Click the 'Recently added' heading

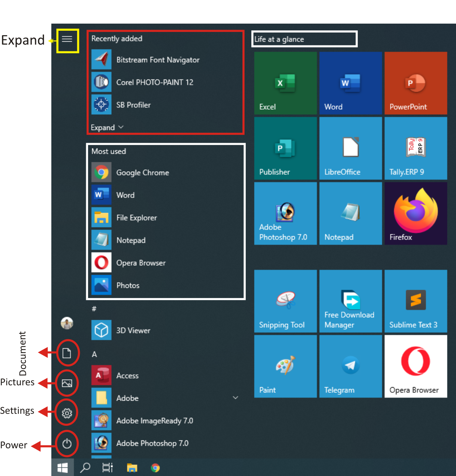(x=117, y=39)
